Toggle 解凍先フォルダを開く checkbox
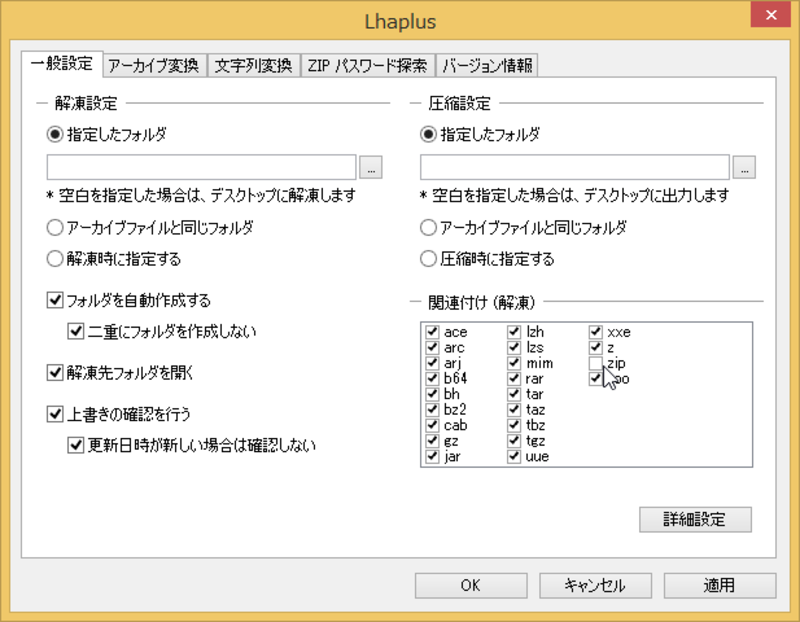The width and height of the screenshot is (800, 622). click(x=55, y=372)
